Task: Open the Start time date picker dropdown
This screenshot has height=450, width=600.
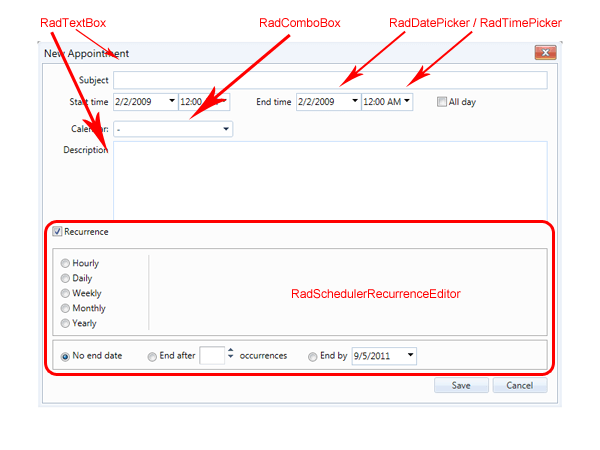Action: pos(172,101)
